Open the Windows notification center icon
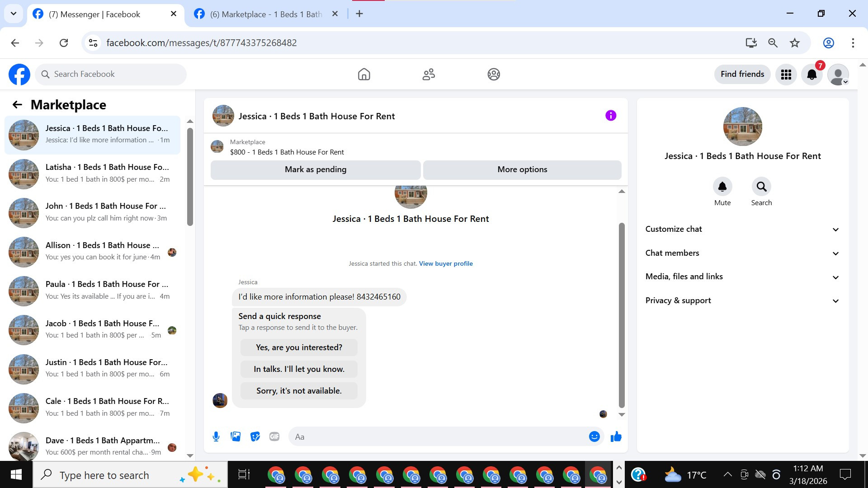 pos(845,474)
